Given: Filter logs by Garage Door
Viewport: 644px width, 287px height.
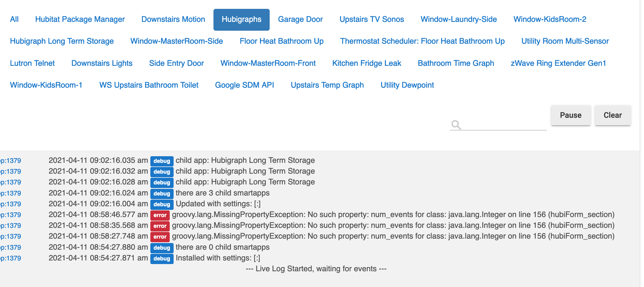Looking at the screenshot, I should click(x=300, y=19).
